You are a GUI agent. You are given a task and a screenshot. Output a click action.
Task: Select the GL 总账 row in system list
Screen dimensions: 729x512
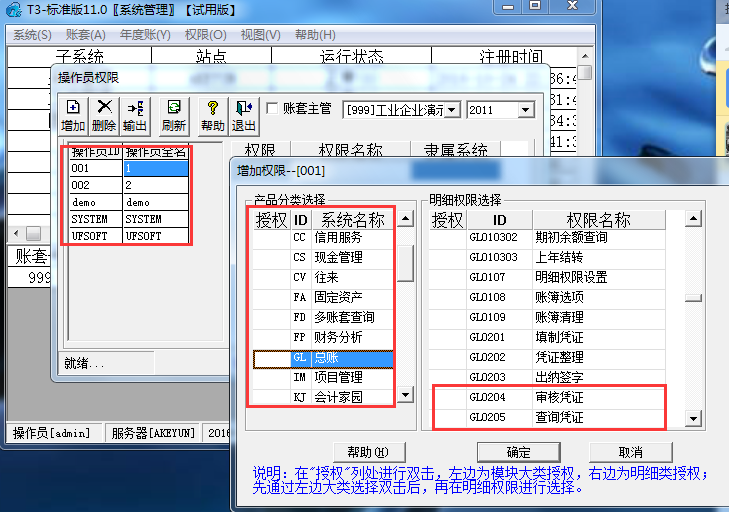tap(340, 358)
